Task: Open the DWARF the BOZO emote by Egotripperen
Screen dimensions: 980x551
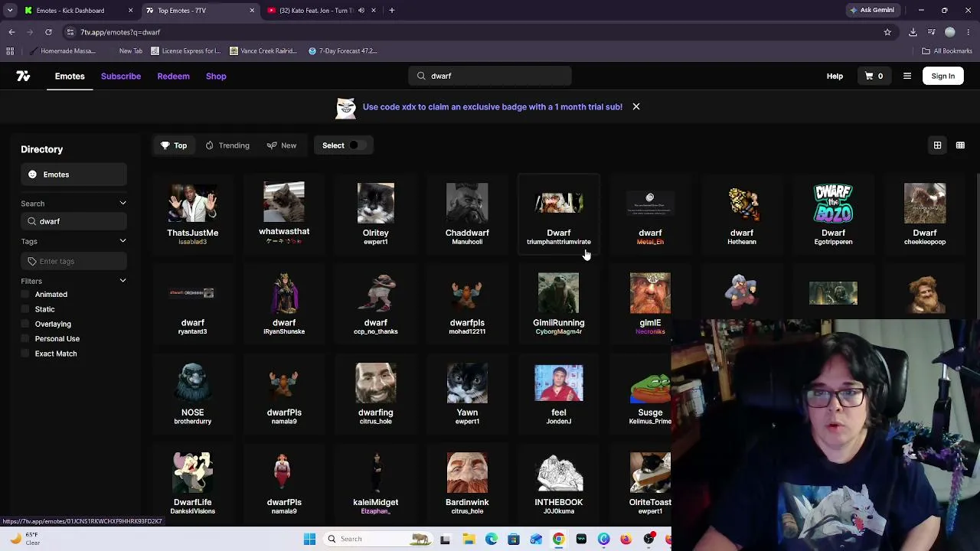Action: pos(833,213)
